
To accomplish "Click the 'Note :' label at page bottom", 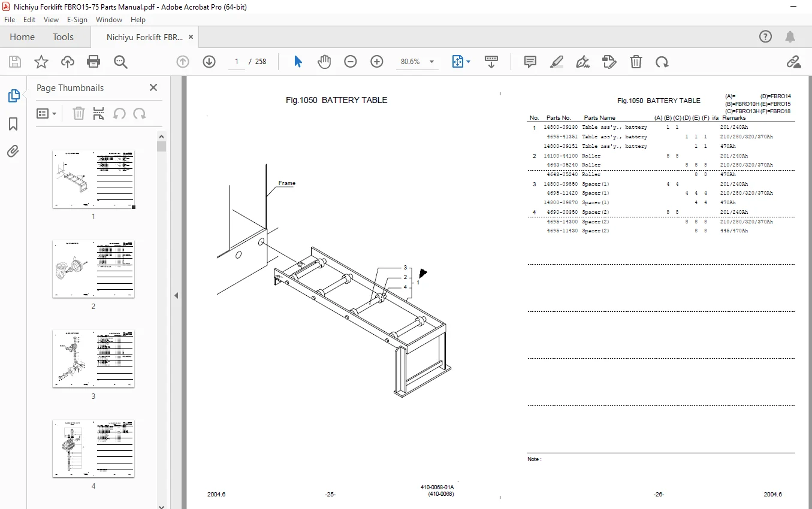I will [x=535, y=459].
